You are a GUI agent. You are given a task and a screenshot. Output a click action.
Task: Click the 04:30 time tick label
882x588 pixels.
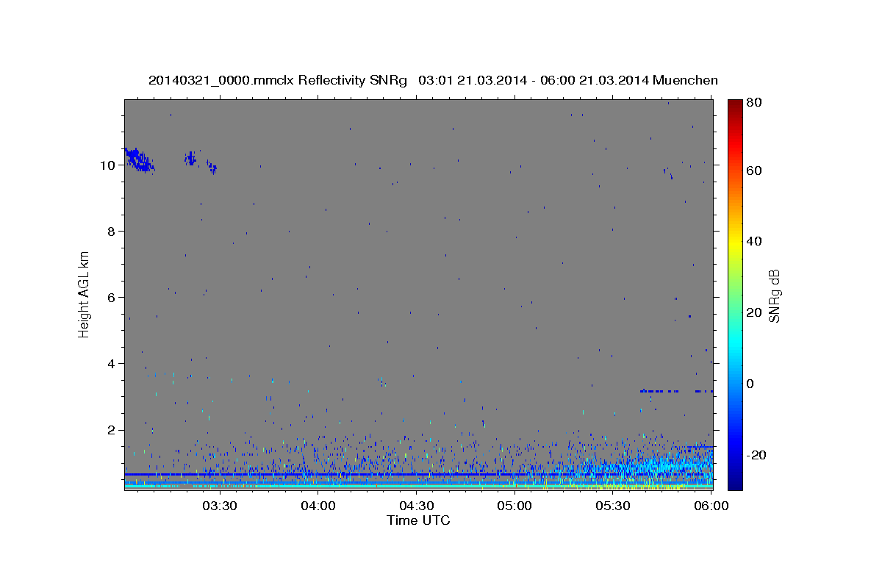[x=417, y=506]
